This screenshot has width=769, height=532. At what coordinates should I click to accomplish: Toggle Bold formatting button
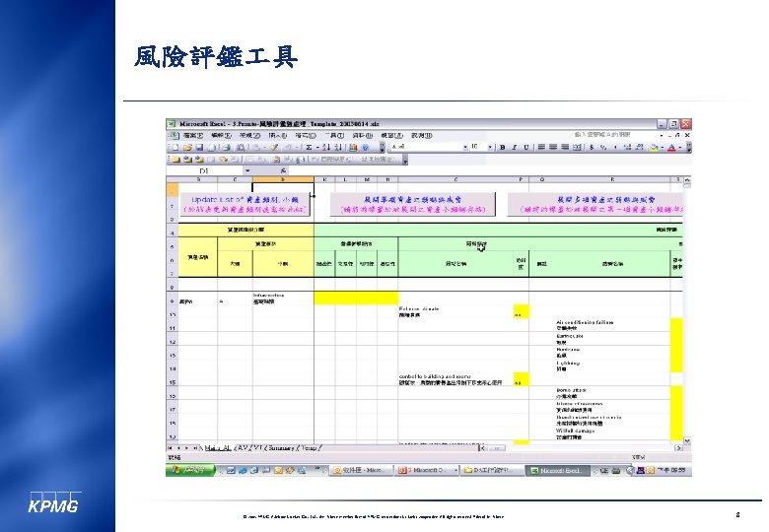502,147
